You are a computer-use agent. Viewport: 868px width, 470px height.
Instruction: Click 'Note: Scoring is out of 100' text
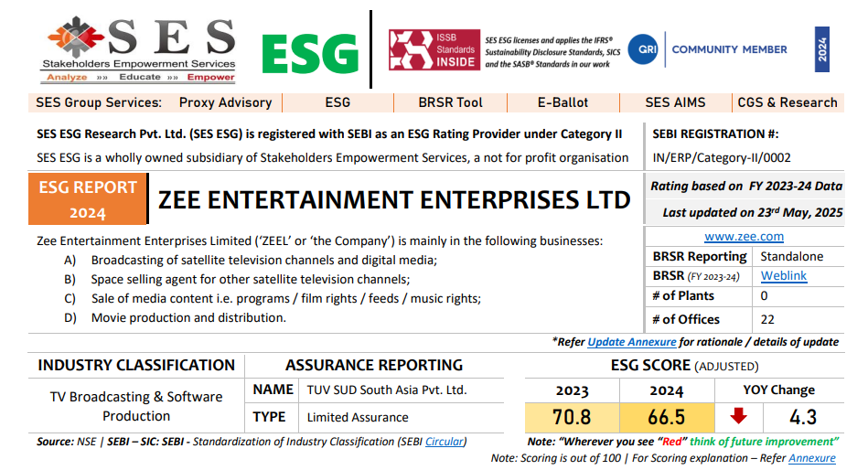(557, 458)
